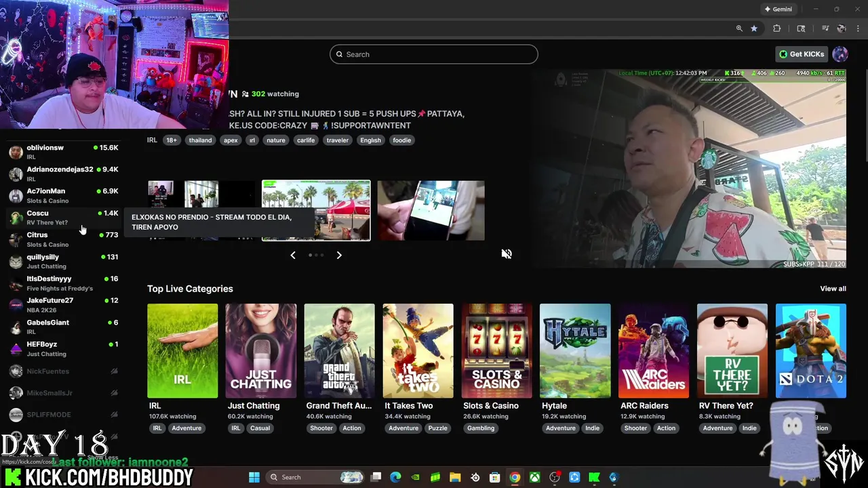The width and height of the screenshot is (868, 488).
Task: Open the Dota 2 category card
Action: click(811, 350)
